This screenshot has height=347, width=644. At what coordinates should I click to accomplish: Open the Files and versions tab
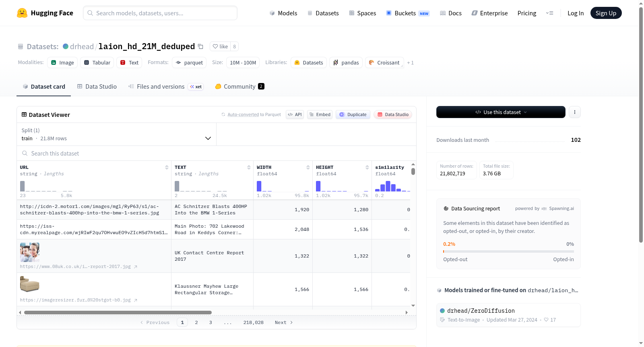(166, 86)
